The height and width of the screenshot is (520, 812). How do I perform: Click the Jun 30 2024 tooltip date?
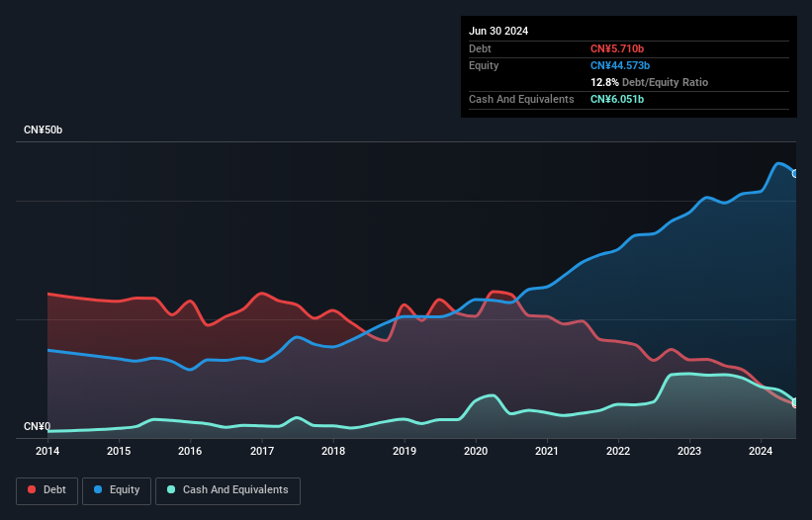tap(498, 31)
